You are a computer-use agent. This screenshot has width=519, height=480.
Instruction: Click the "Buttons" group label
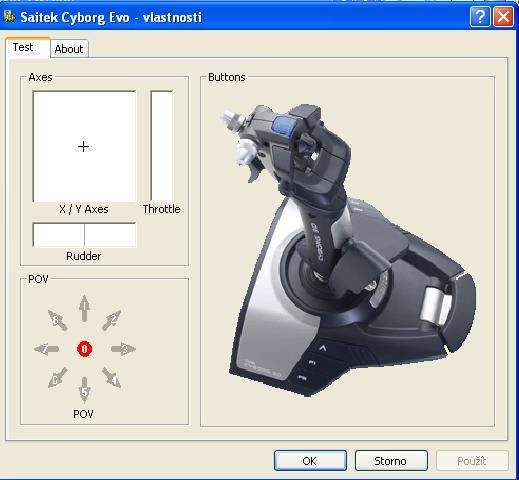[227, 77]
